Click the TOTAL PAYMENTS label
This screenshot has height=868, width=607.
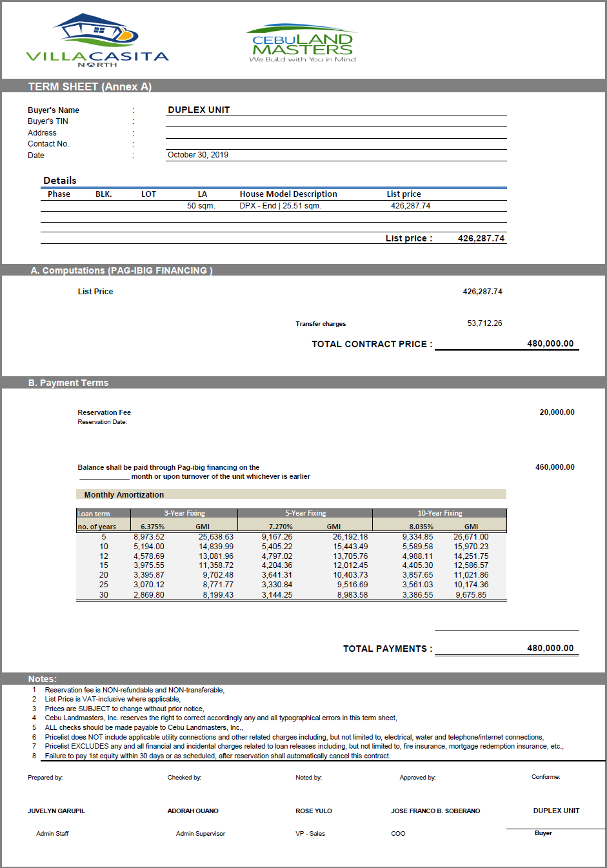click(x=388, y=649)
